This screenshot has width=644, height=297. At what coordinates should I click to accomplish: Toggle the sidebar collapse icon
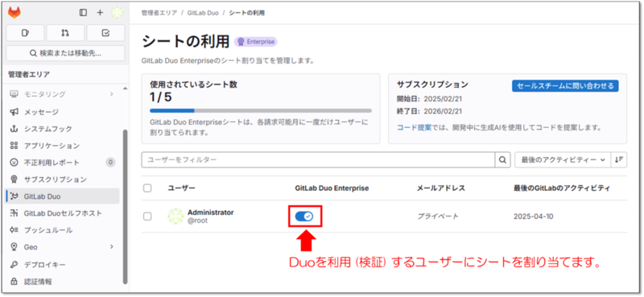[83, 12]
